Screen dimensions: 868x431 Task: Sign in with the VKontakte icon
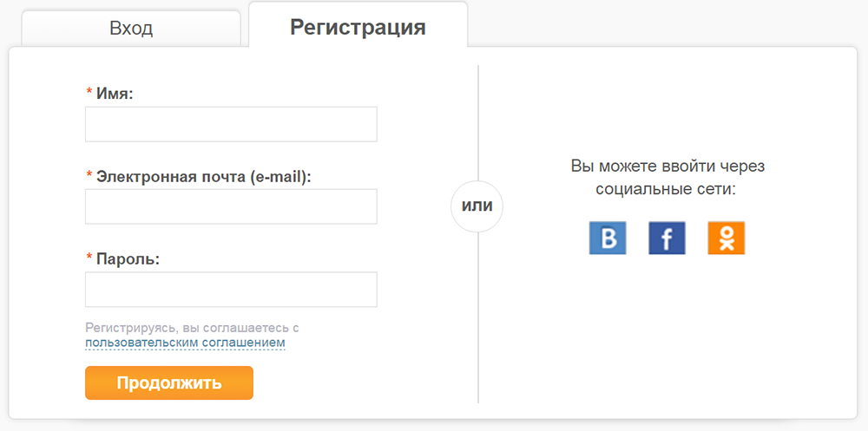tap(608, 238)
